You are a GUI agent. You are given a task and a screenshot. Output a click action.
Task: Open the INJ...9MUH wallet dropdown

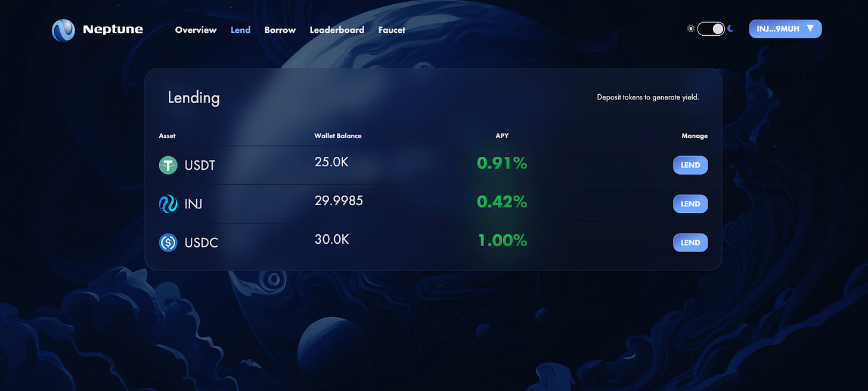coord(785,29)
